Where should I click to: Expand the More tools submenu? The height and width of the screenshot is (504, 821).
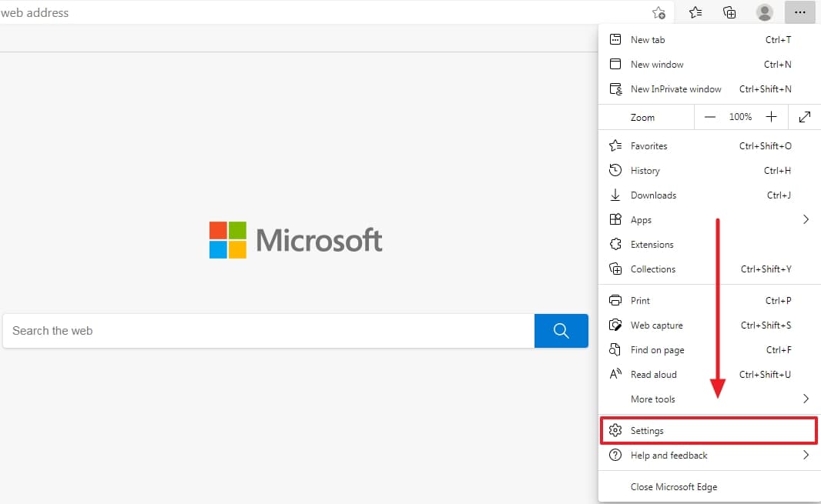click(806, 399)
